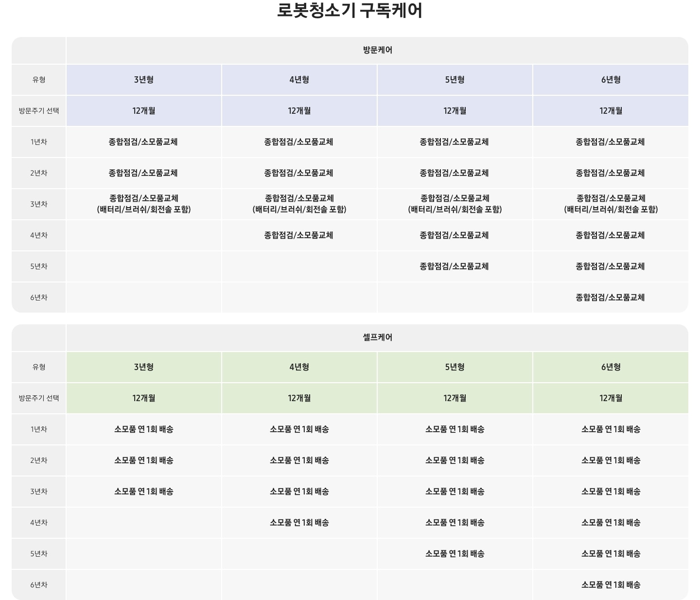Click 방문케어 4년형 3년차 cell with 배터리/브러쉬/회전솔 포함
700x600 pixels.
point(299,204)
